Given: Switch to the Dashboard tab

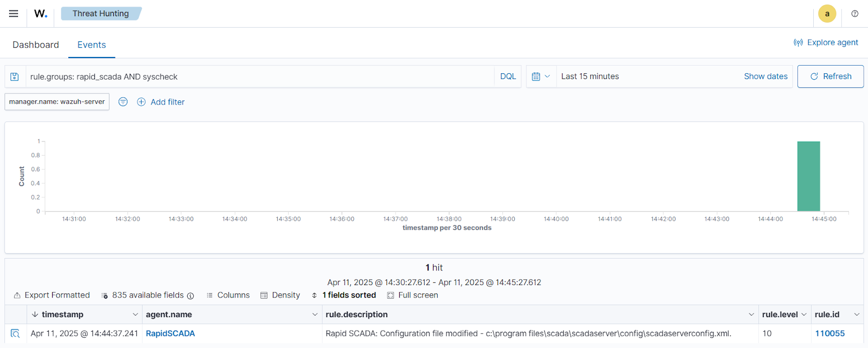Looking at the screenshot, I should [36, 45].
